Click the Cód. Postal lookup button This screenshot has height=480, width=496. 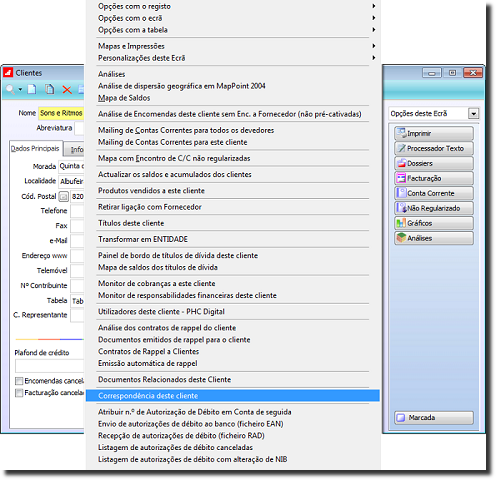pos(63,197)
